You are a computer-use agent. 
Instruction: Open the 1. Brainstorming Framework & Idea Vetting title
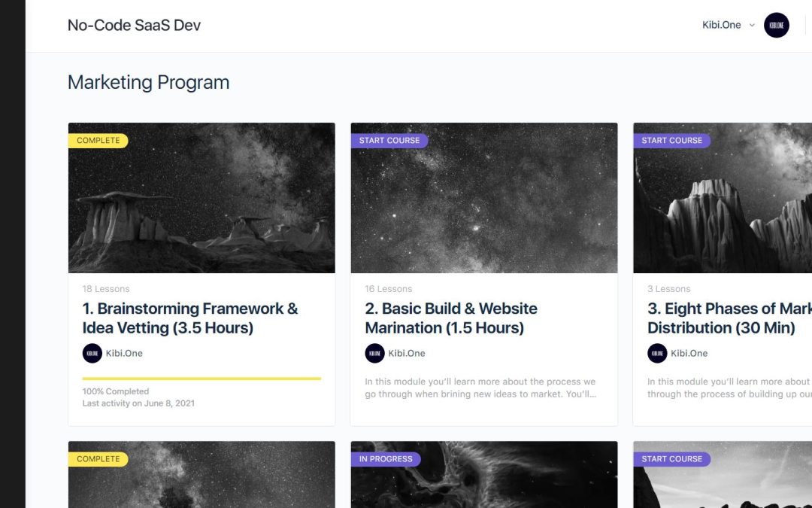click(x=190, y=318)
